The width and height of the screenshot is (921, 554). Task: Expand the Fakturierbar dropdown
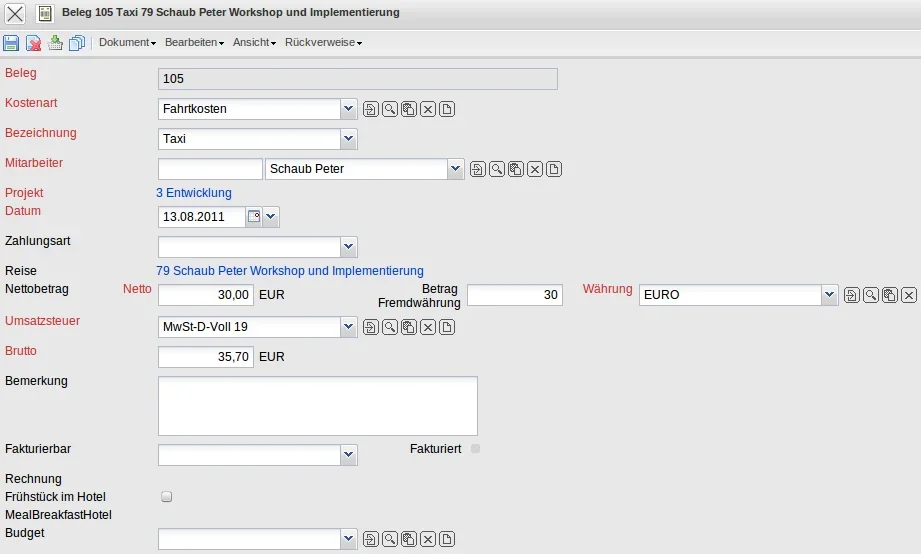pyautogui.click(x=348, y=455)
